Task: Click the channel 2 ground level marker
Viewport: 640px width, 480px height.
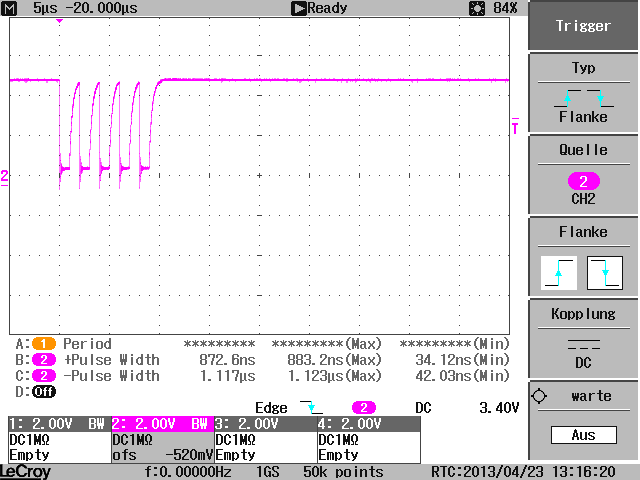Action: pos(4,178)
